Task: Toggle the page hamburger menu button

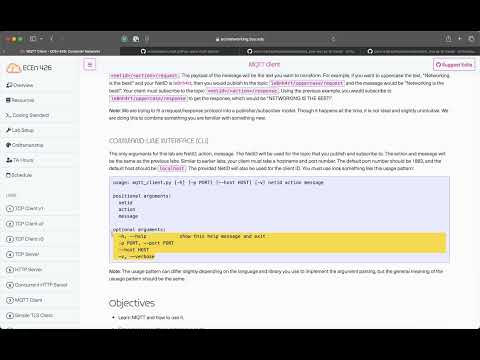Action: 90,65
